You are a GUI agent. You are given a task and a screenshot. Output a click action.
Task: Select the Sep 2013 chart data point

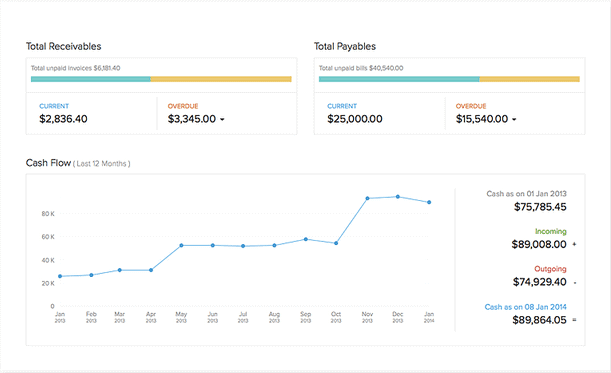point(306,239)
